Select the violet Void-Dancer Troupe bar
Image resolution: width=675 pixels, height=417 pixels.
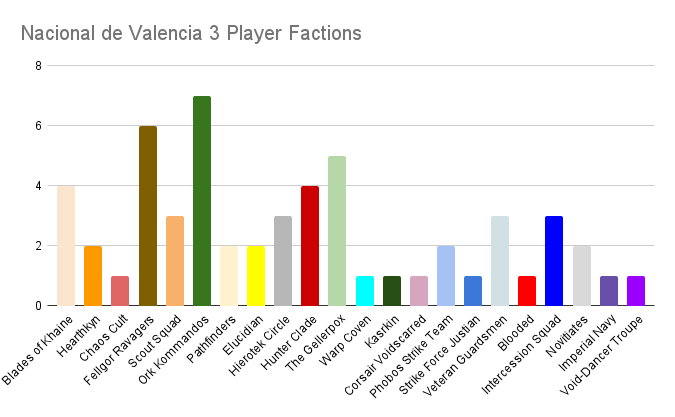click(x=636, y=290)
